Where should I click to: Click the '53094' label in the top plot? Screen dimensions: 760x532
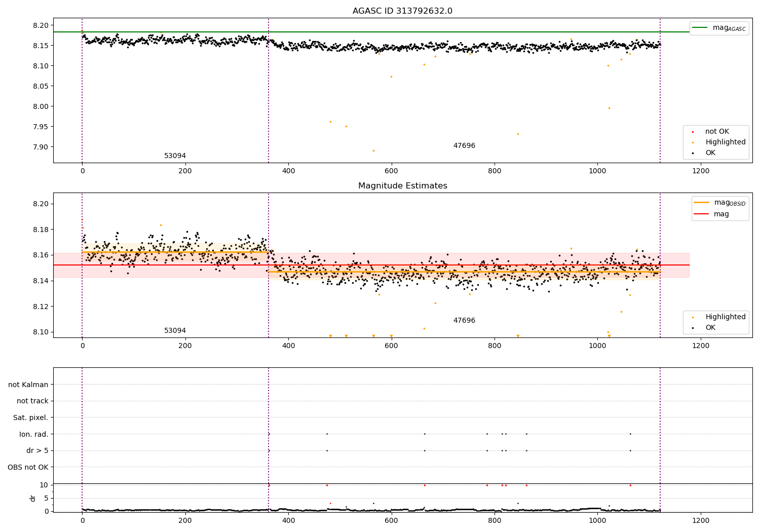click(x=175, y=156)
